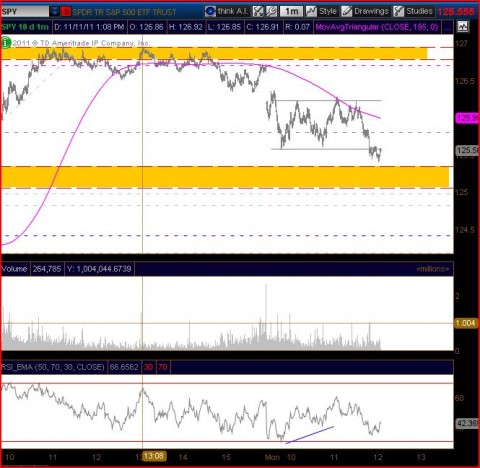The width and height of the screenshot is (480, 468).
Task: Click the SPY symbol input field
Action: pyautogui.click(x=25, y=12)
